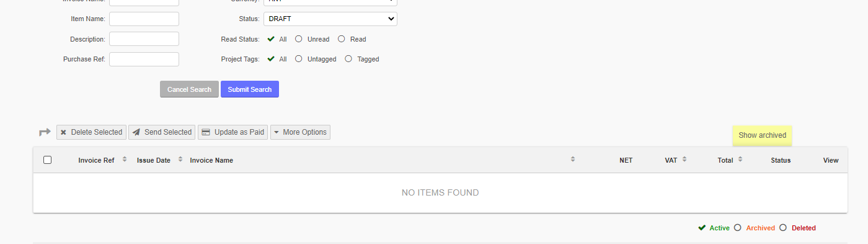This screenshot has height=244, width=868.
Task: Select the Archived filter radio
Action: pos(738,227)
